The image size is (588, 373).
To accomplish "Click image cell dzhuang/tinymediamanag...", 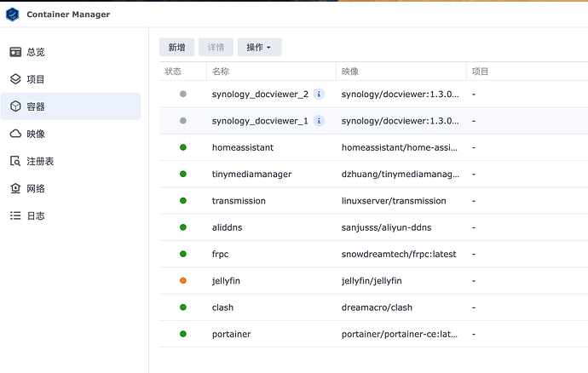I will [401, 174].
